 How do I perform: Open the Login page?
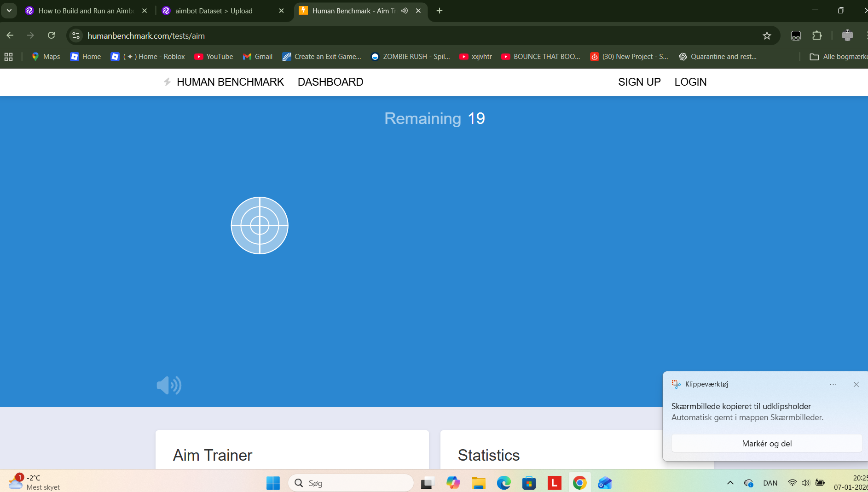[x=690, y=82]
